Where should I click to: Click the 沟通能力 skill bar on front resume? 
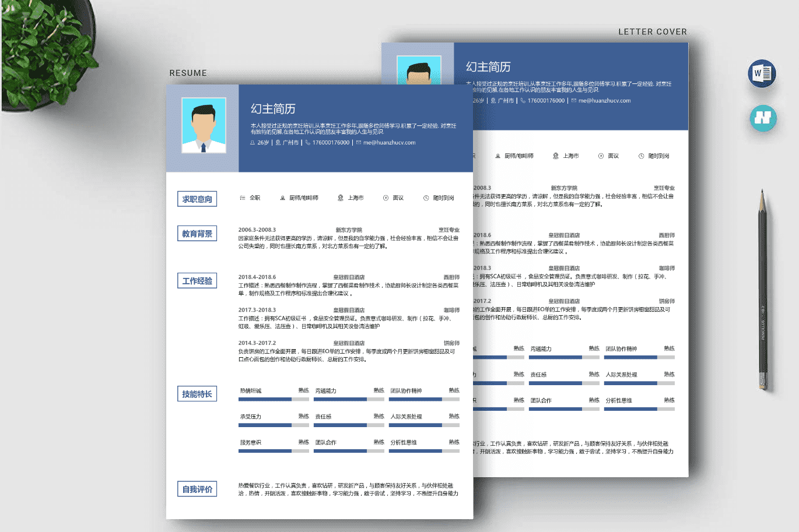tap(349, 399)
